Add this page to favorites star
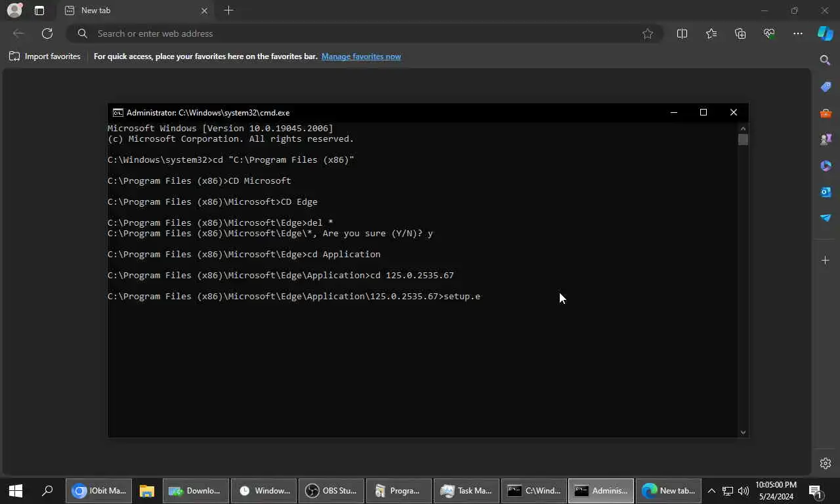 [x=648, y=33]
